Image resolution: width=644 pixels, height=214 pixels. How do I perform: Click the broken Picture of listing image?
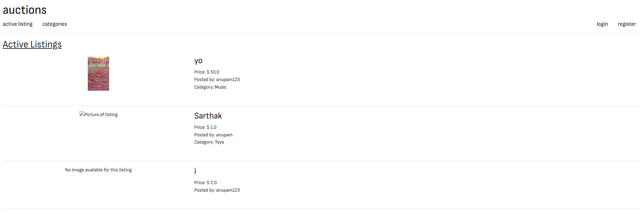(x=98, y=114)
